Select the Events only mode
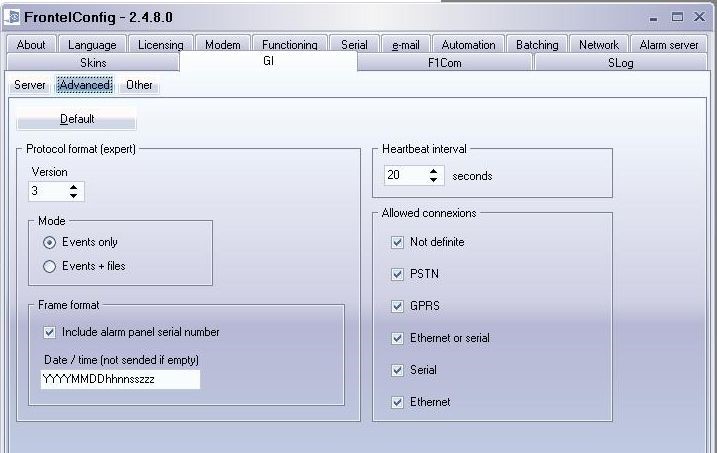This screenshot has width=717, height=453. 49,242
